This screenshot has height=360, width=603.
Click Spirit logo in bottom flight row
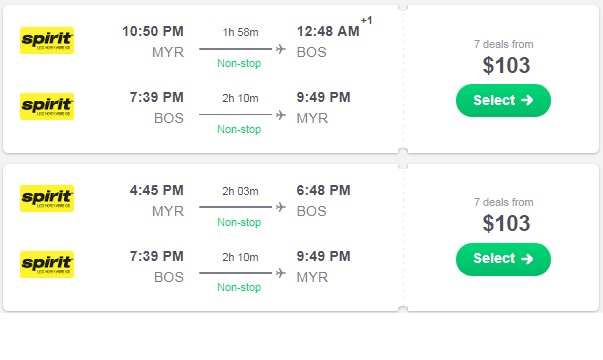click(47, 265)
